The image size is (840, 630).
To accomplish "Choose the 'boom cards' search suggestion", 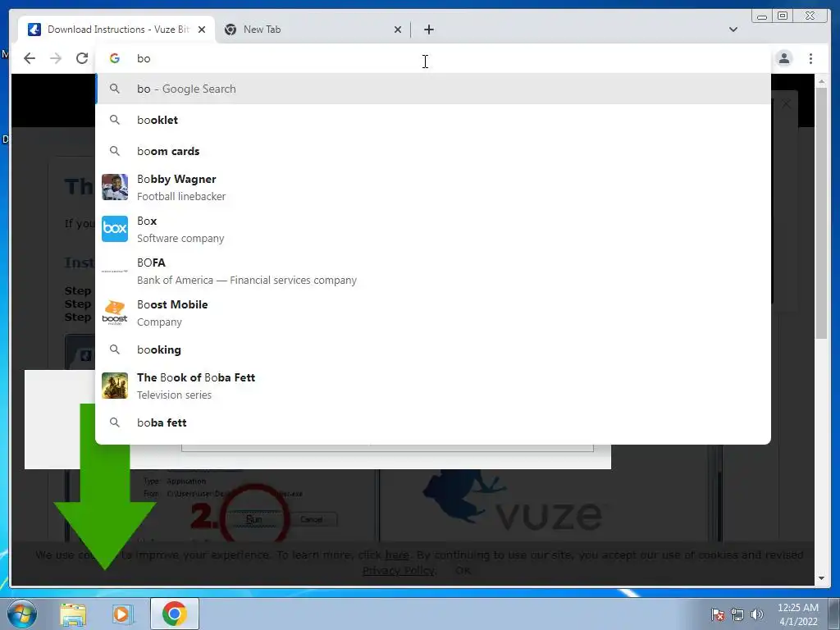I will (x=433, y=151).
